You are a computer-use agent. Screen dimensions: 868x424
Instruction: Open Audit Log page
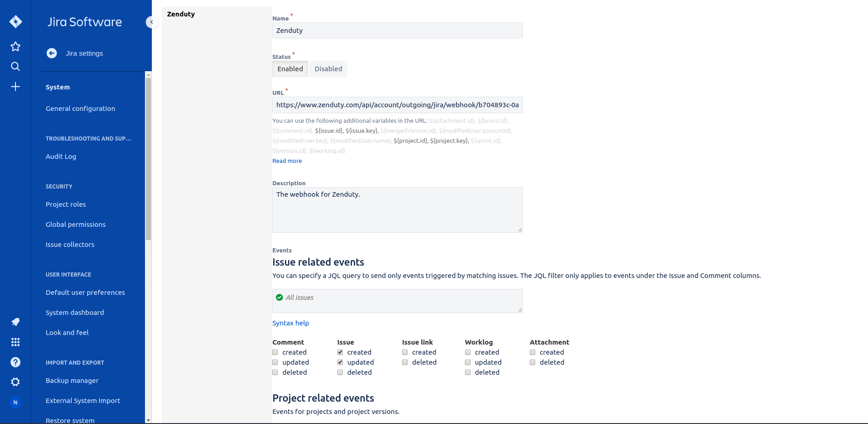(x=61, y=157)
